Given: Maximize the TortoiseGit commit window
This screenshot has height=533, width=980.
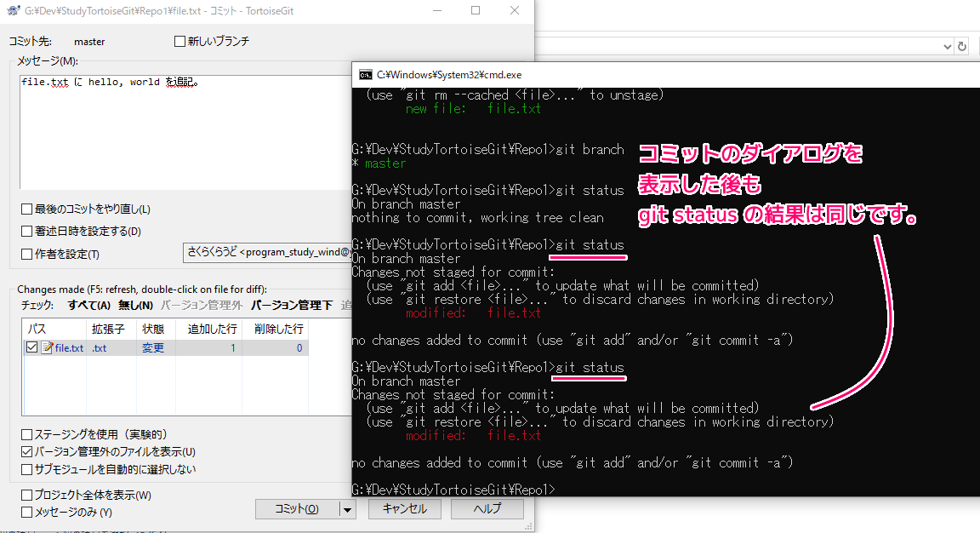Looking at the screenshot, I should [476, 11].
